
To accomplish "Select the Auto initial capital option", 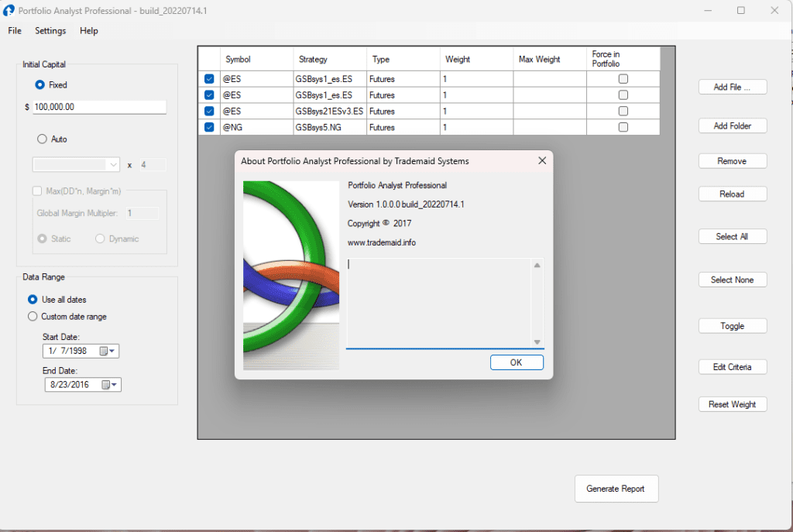I will coord(42,139).
